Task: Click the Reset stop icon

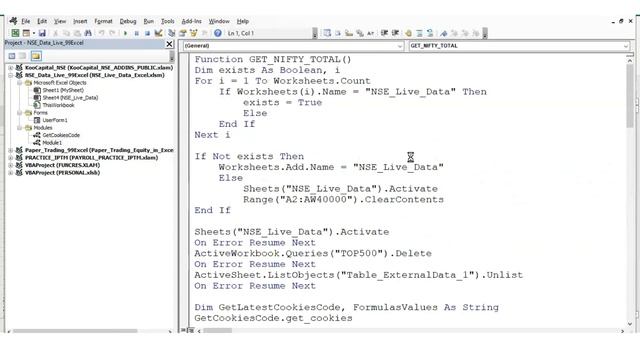Action: [x=147, y=33]
